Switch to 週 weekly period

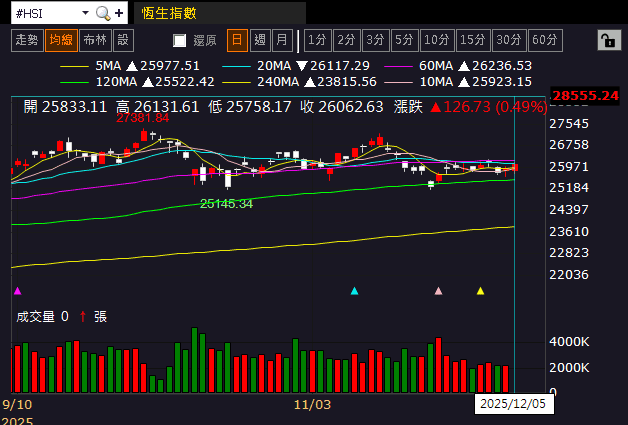click(260, 40)
